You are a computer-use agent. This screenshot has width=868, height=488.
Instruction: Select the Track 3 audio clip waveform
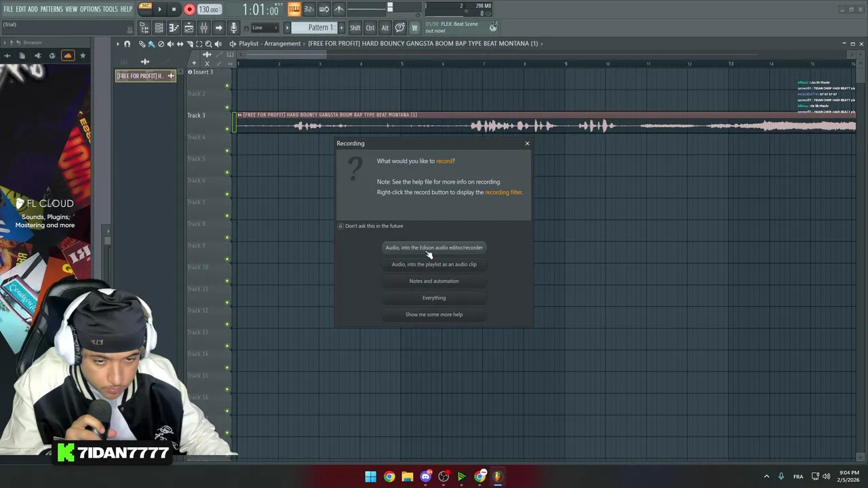coord(545,126)
